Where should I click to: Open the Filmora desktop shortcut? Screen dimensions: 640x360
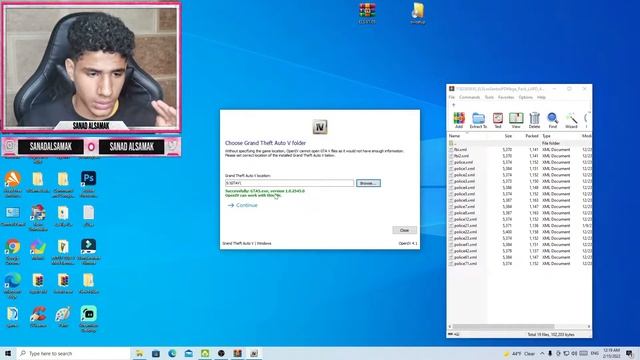89,252
